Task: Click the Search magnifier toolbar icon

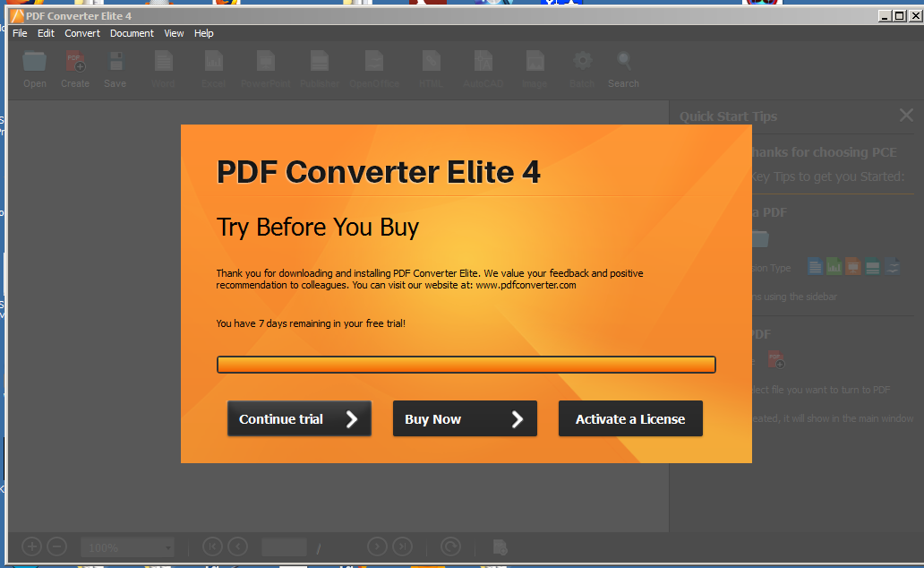Action: [623, 61]
